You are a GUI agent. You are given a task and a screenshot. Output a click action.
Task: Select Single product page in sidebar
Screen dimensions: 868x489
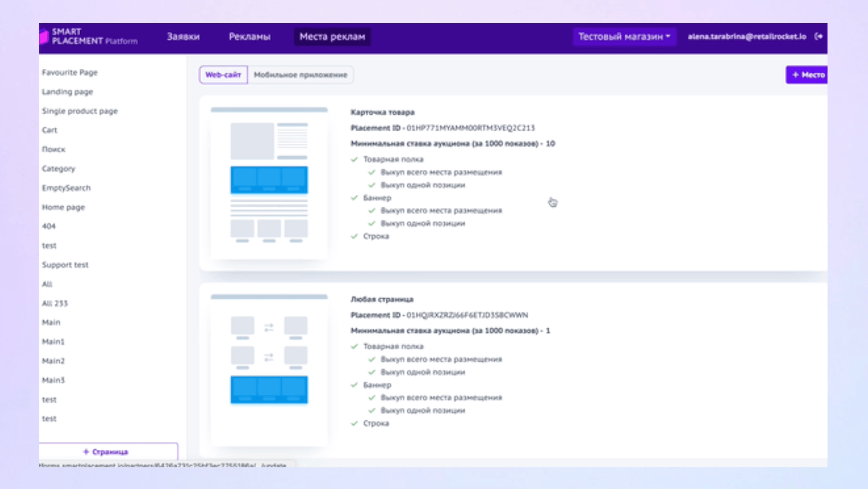pyautogui.click(x=80, y=111)
